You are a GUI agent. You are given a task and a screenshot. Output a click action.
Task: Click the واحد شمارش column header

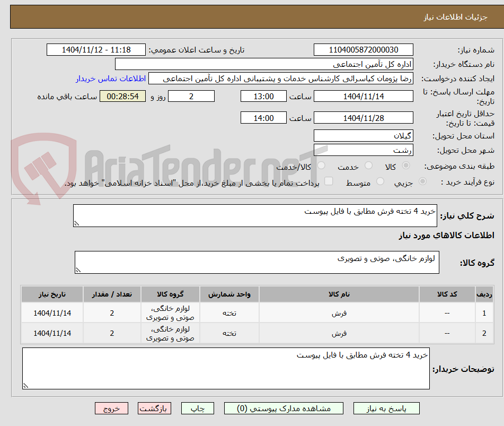click(x=229, y=294)
